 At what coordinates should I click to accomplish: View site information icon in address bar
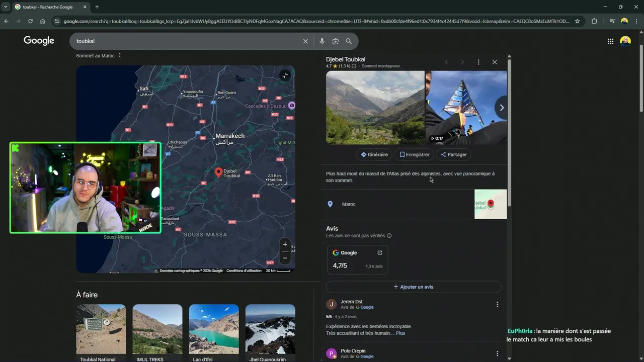point(56,21)
